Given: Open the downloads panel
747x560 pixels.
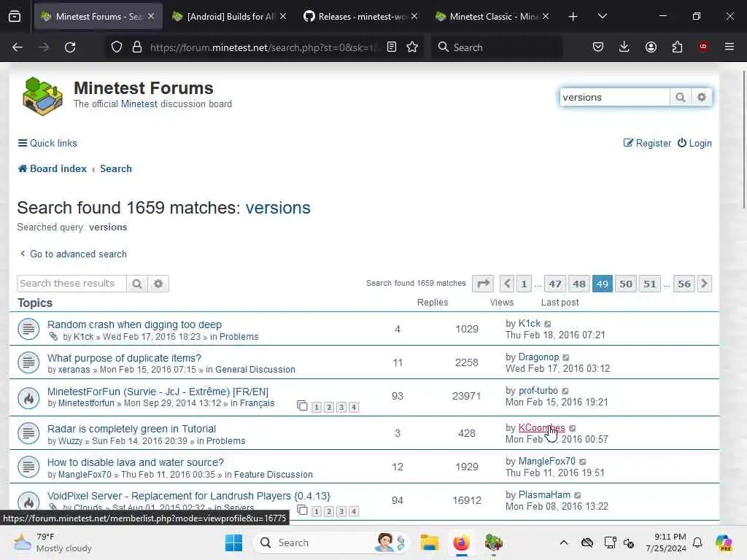Looking at the screenshot, I should (624, 47).
